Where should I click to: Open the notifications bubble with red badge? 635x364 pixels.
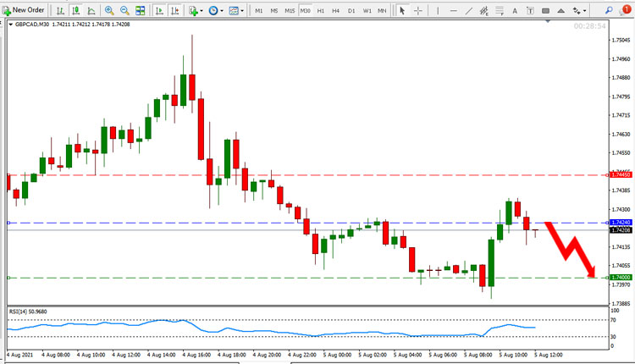(x=626, y=10)
